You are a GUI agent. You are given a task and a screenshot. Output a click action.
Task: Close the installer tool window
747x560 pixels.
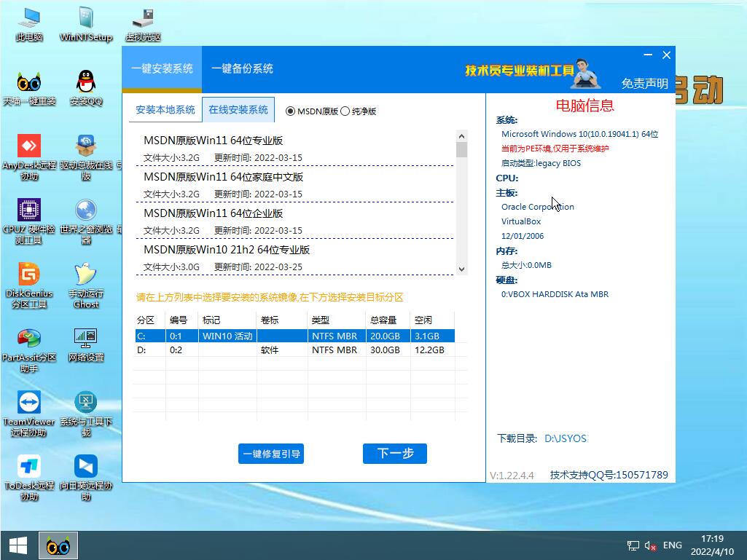667,55
